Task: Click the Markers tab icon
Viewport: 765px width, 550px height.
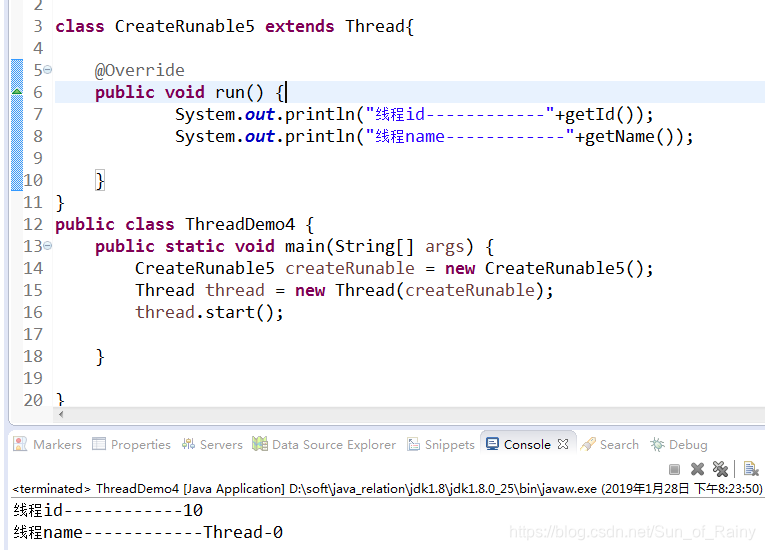Action: click(x=20, y=444)
